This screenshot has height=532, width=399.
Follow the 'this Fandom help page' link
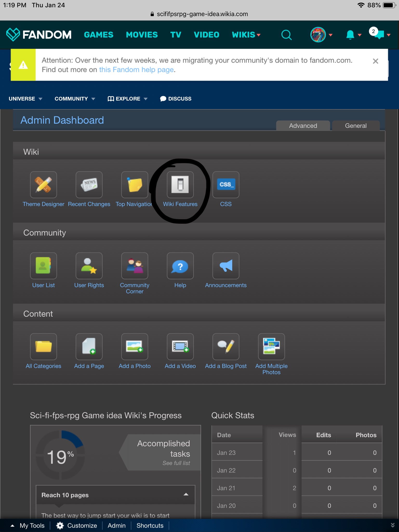click(136, 70)
